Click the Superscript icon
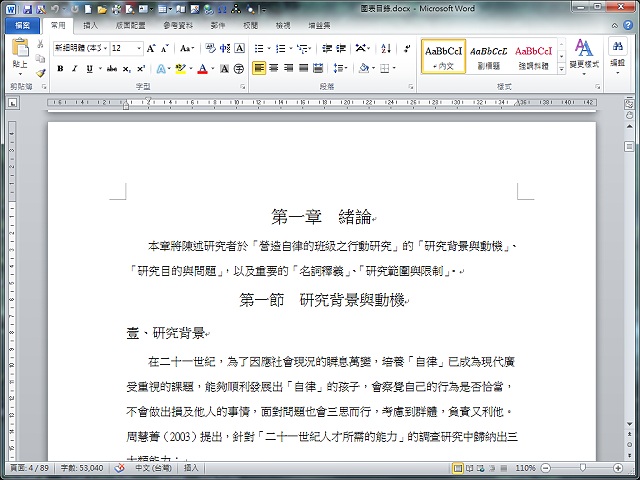 (x=141, y=69)
